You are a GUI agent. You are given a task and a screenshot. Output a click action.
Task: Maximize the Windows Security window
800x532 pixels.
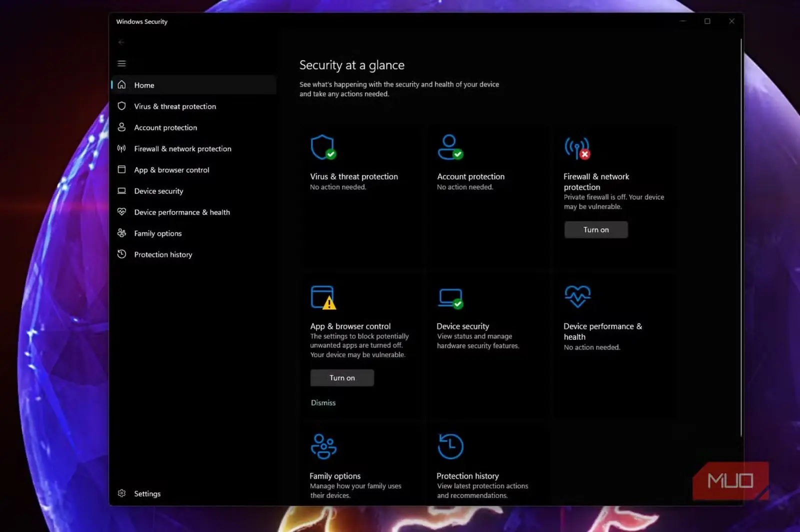pos(707,21)
